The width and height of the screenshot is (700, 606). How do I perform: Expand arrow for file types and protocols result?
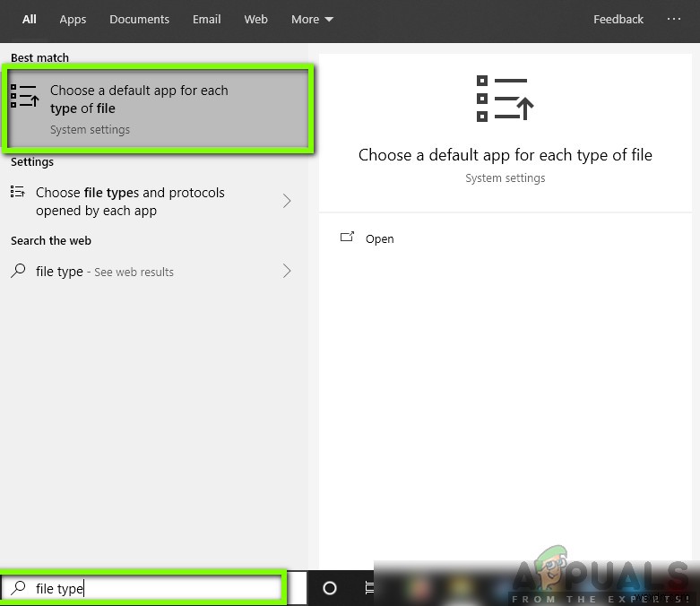pos(287,201)
